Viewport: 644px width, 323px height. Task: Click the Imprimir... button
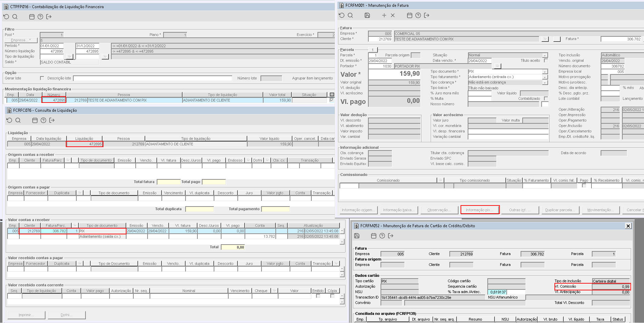pos(26,315)
